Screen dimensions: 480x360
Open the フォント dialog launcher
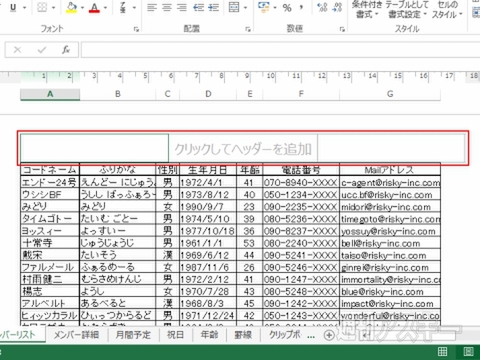point(136,29)
